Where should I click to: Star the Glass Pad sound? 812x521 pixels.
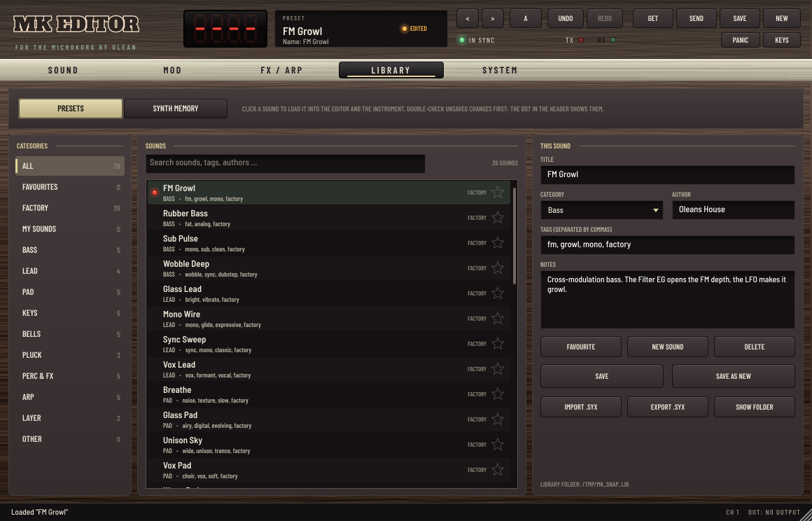point(497,419)
